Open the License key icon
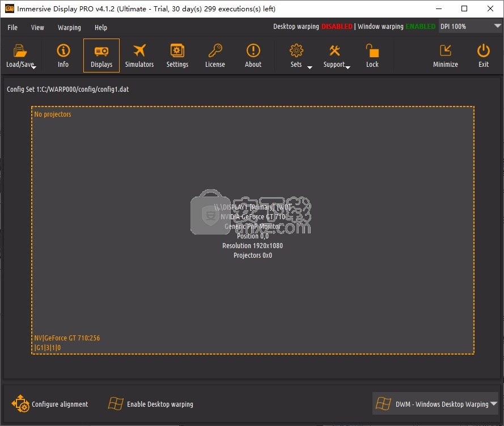 tap(215, 50)
